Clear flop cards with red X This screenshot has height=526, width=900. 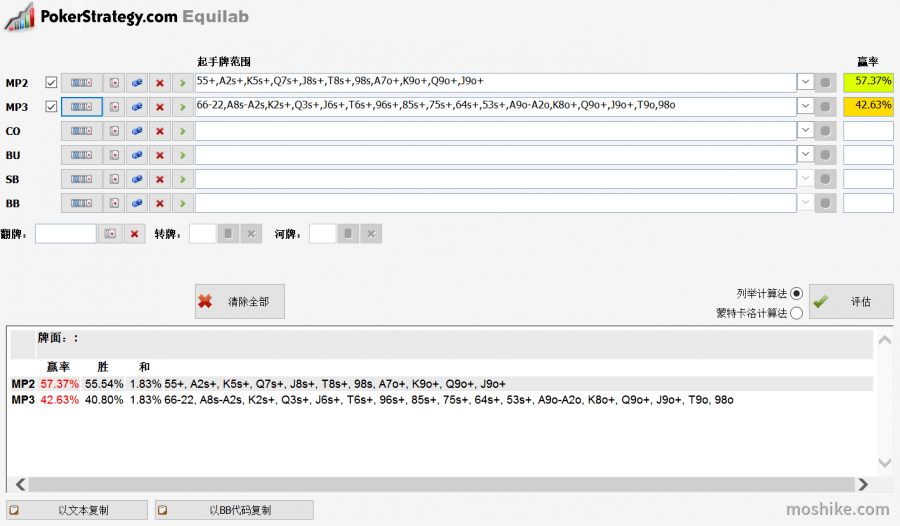click(x=134, y=234)
